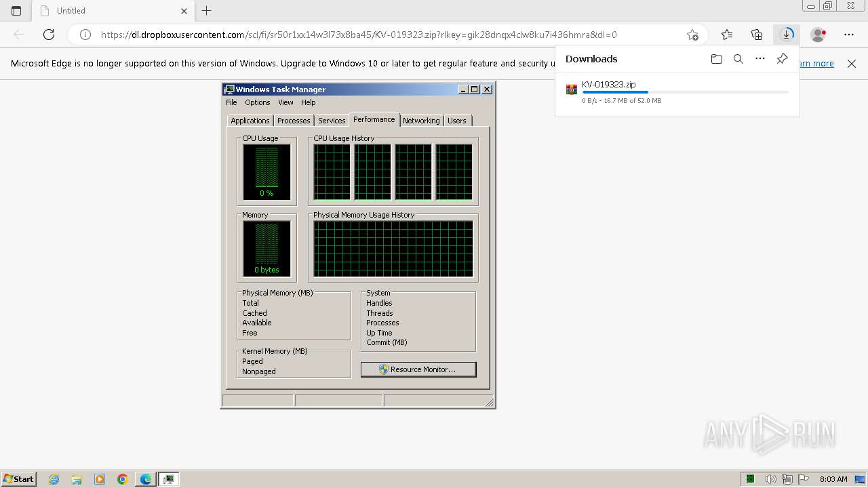Close the Untitled browser tab
868x488 pixels.
click(x=184, y=11)
